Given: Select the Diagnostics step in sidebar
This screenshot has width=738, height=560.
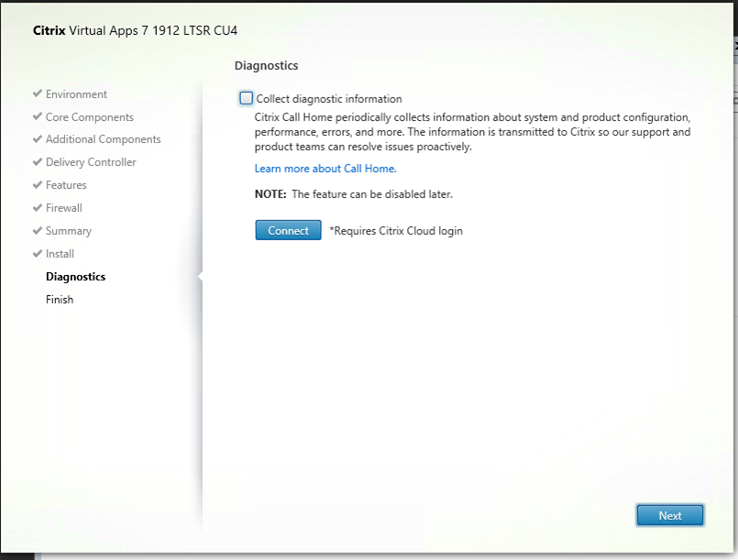Looking at the screenshot, I should (x=75, y=277).
